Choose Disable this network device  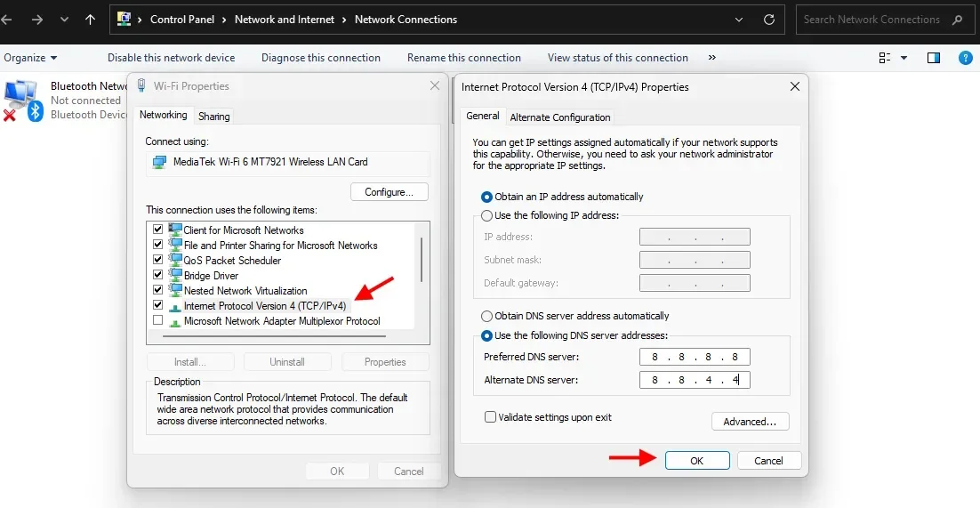[x=172, y=58]
